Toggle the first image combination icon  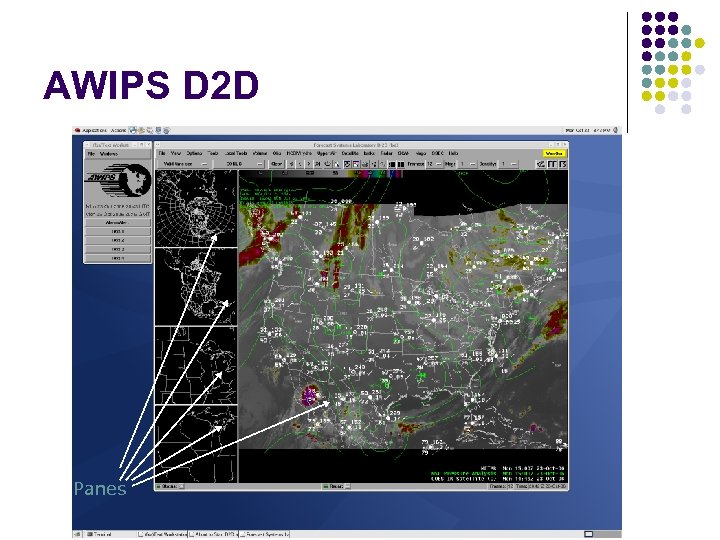tap(347, 164)
